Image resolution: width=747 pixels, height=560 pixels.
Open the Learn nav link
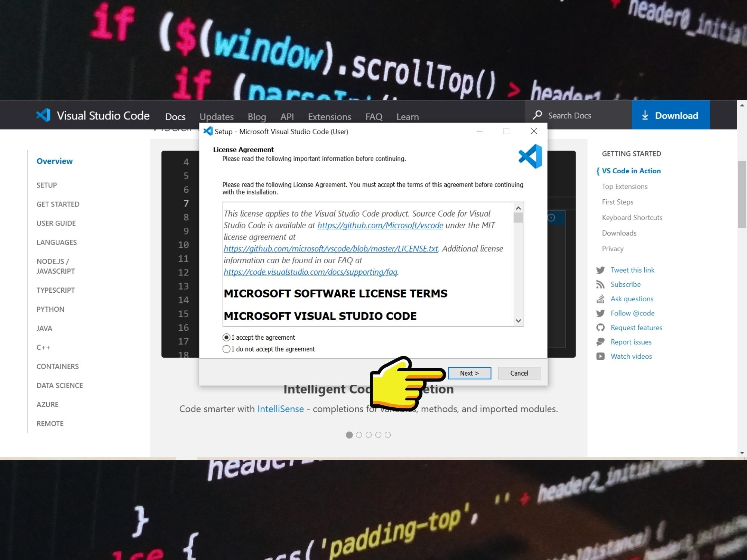pyautogui.click(x=407, y=117)
